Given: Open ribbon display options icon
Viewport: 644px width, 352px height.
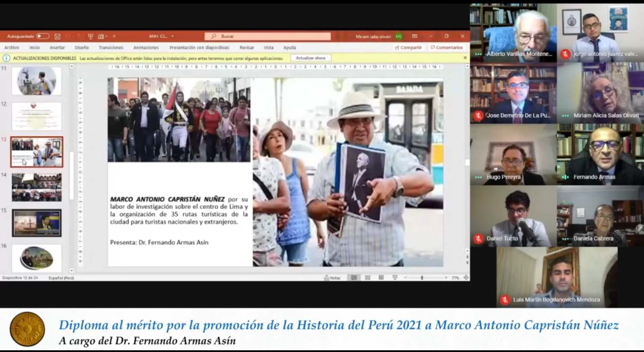Looking at the screenshot, I should 414,36.
